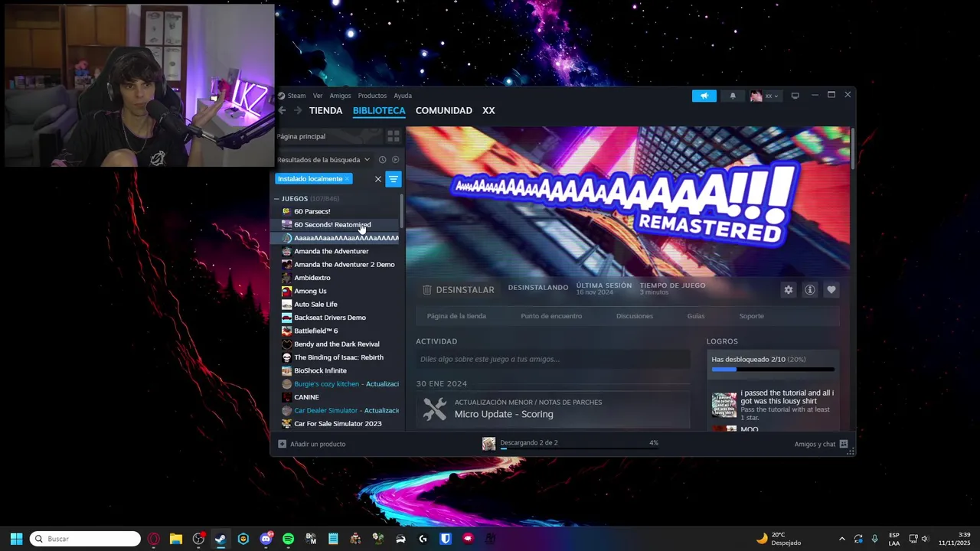The image size is (980, 551).
Task: Open the Amigos menu
Action: tap(340, 96)
